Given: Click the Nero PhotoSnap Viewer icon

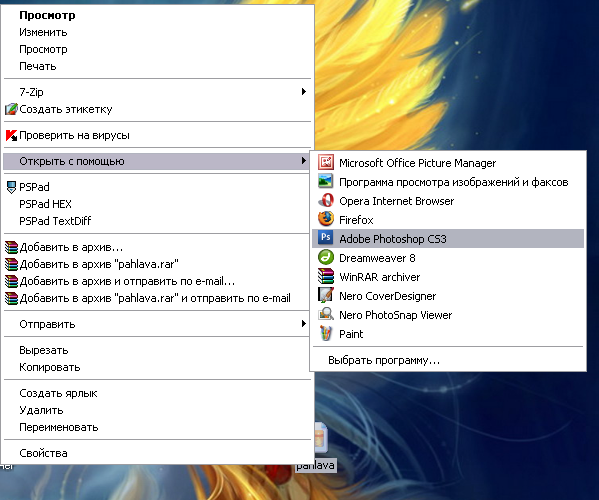Looking at the screenshot, I should tap(326, 314).
